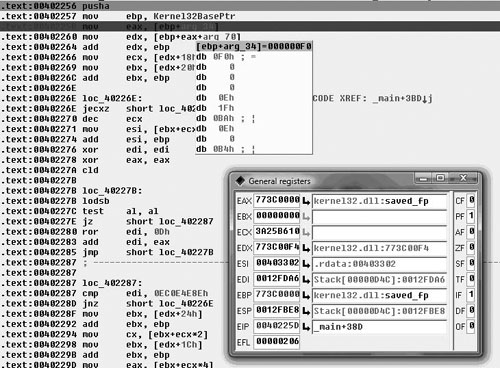Select the lodsb instruction line
Image resolution: width=500 pixels, height=368 pixels.
[x=96, y=201]
